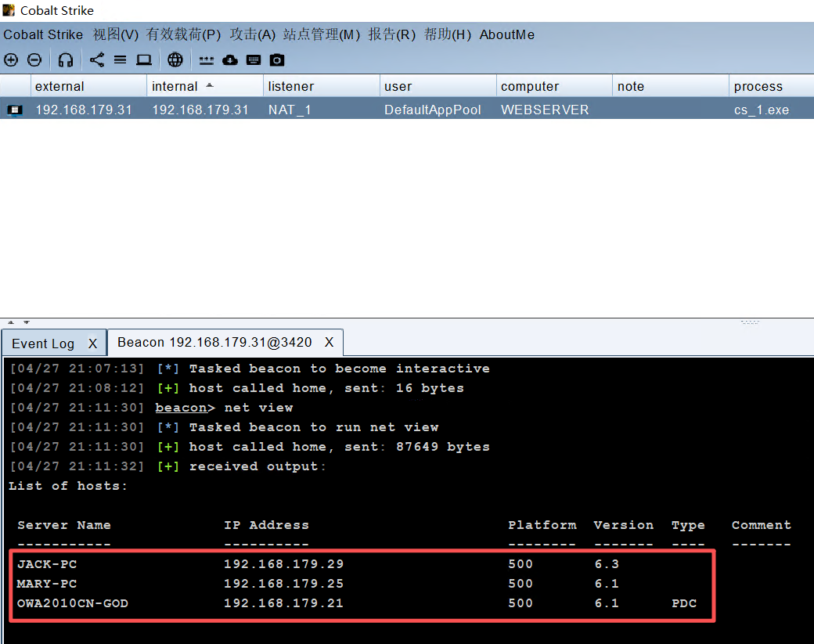Click OWA2010CN-GOD in host list
This screenshot has height=644, width=814.
coord(73,603)
